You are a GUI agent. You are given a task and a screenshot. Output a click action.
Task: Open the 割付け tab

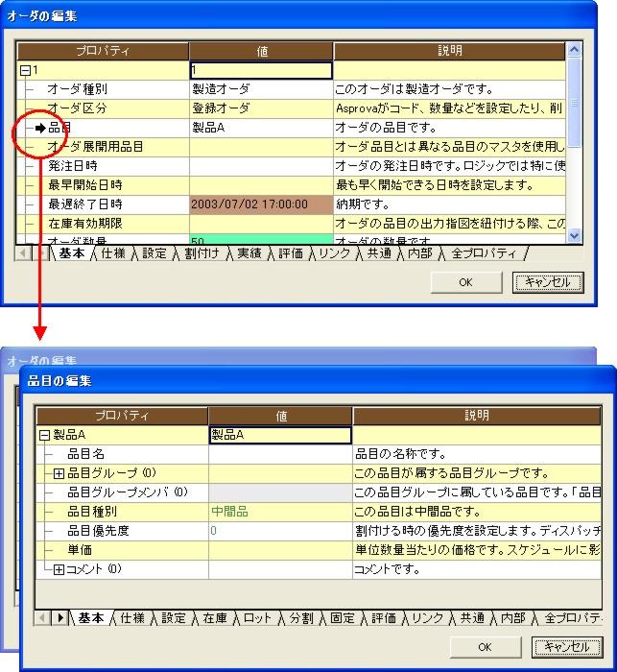(202, 253)
